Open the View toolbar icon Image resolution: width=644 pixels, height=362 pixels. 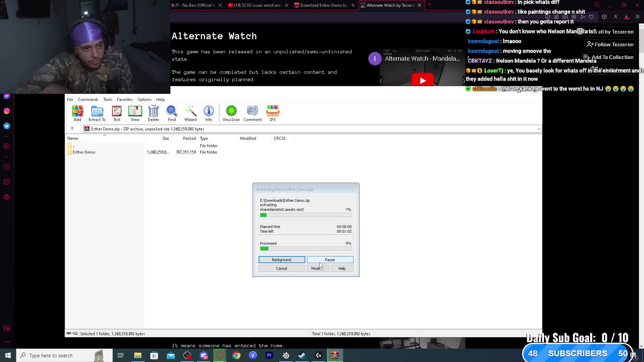(x=135, y=113)
